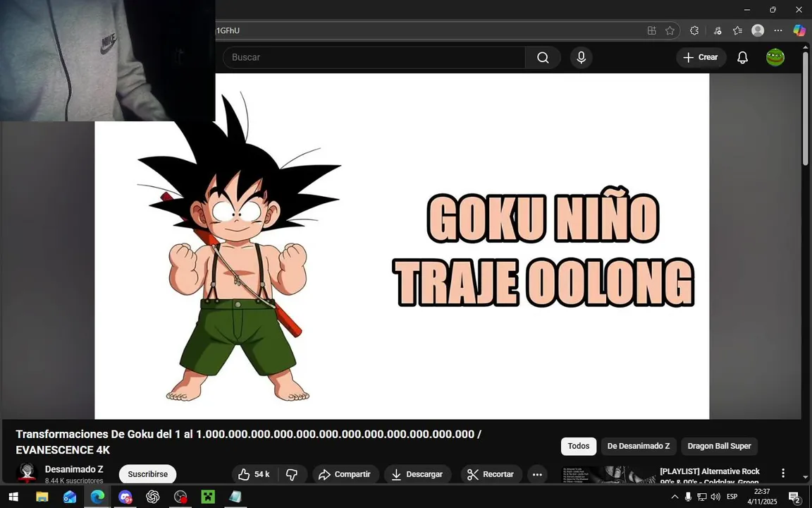This screenshot has height=508, width=812.
Task: Open OBS Studio from the taskbar
Action: 180,497
